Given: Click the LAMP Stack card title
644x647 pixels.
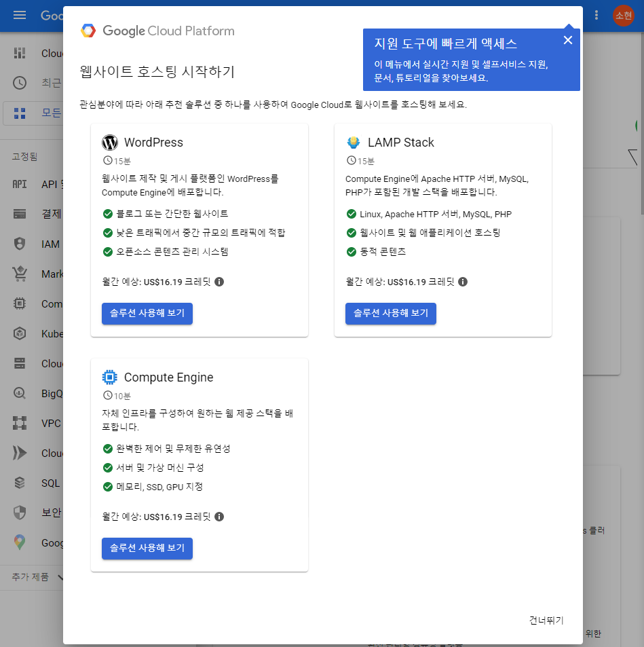Looking at the screenshot, I should (x=400, y=143).
